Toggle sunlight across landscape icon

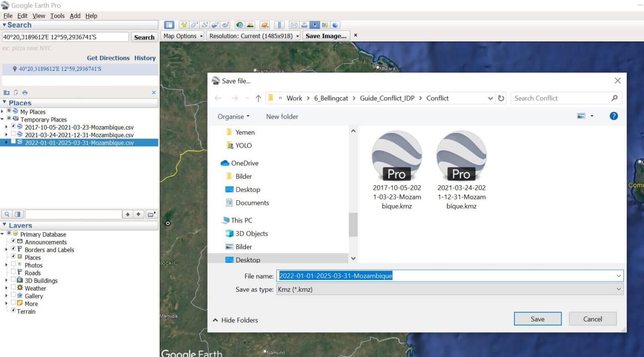coord(250,25)
